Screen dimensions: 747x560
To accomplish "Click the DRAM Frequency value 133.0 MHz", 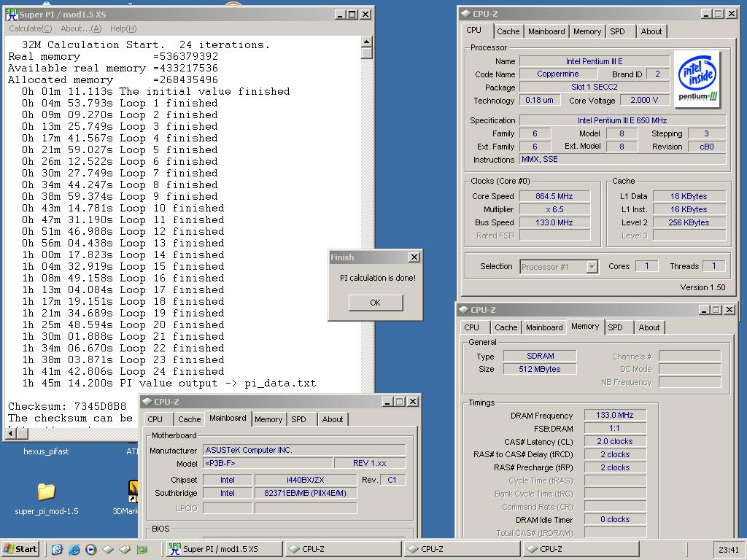I will [x=614, y=415].
